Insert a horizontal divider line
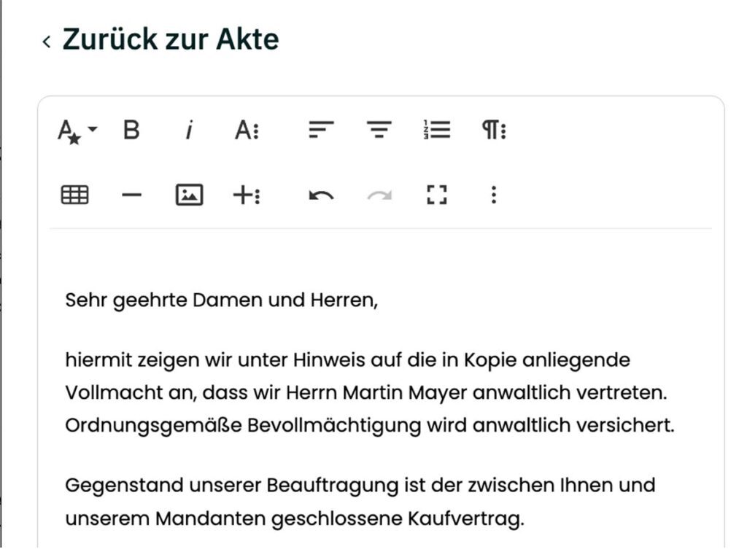 [133, 195]
